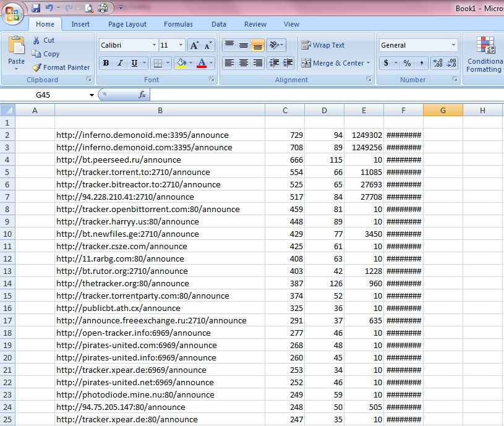Align text to the right
Screen dimensions: 504x426
click(258, 63)
